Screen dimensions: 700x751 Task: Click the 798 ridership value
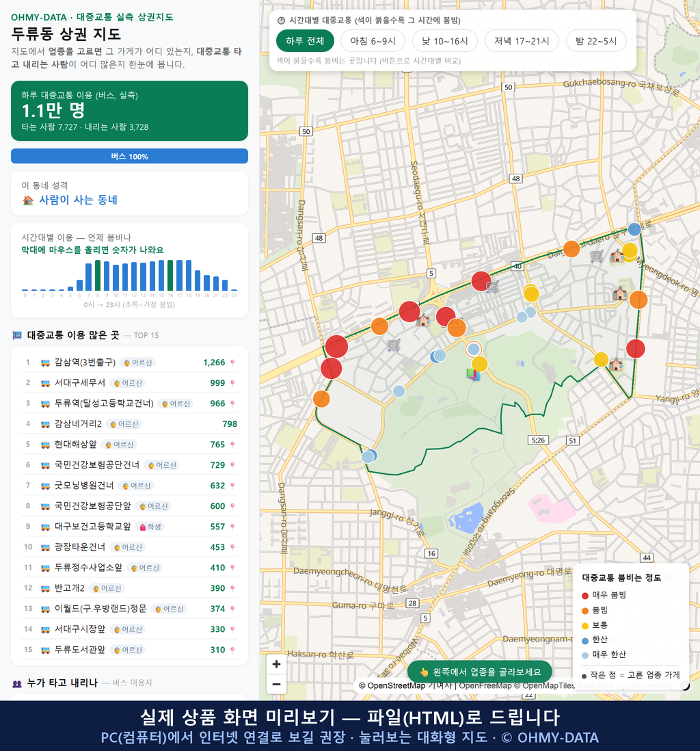click(x=230, y=424)
